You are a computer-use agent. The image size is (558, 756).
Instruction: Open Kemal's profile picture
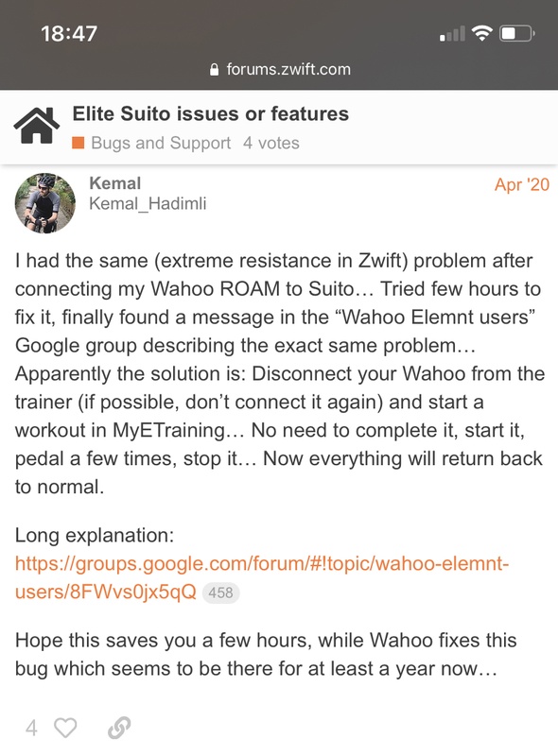click(44, 203)
